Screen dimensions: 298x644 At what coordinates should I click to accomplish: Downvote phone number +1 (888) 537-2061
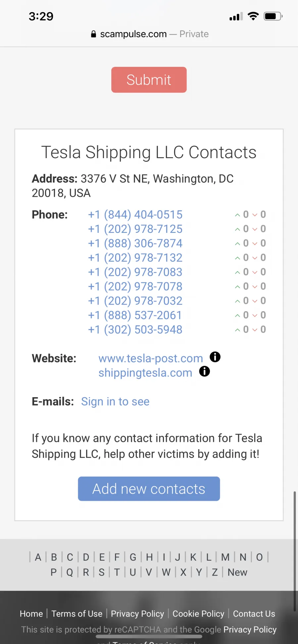click(x=255, y=316)
